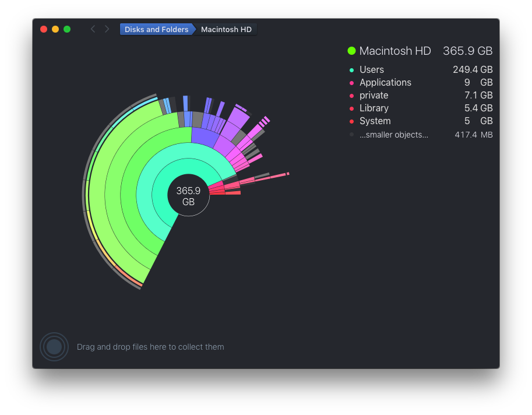Click the forward navigation arrow
This screenshot has width=532, height=415.
(107, 29)
